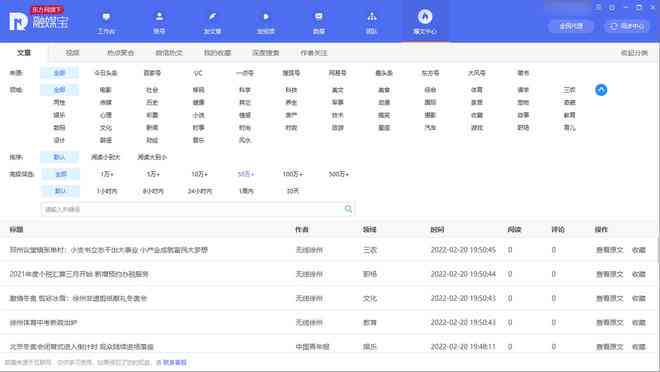The height and width of the screenshot is (372, 660).
Task: Limit time to 24小时内
Action: point(200,191)
